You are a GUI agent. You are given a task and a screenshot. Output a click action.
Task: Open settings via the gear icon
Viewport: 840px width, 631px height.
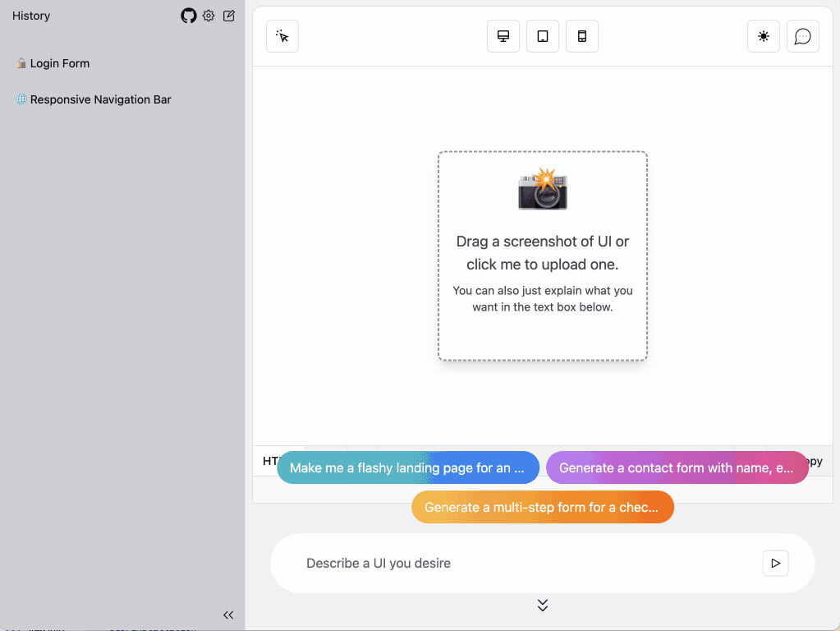[208, 15]
